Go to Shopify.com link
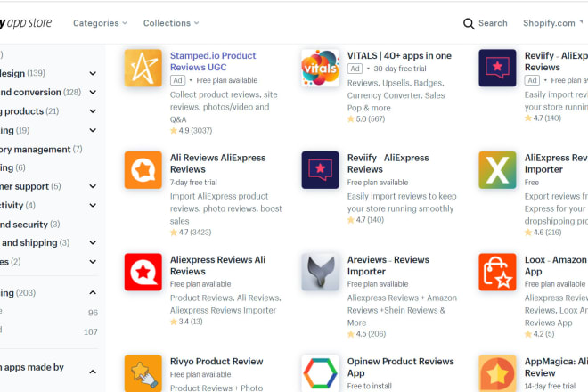Viewport: 588px width, 392px height. 552,23
